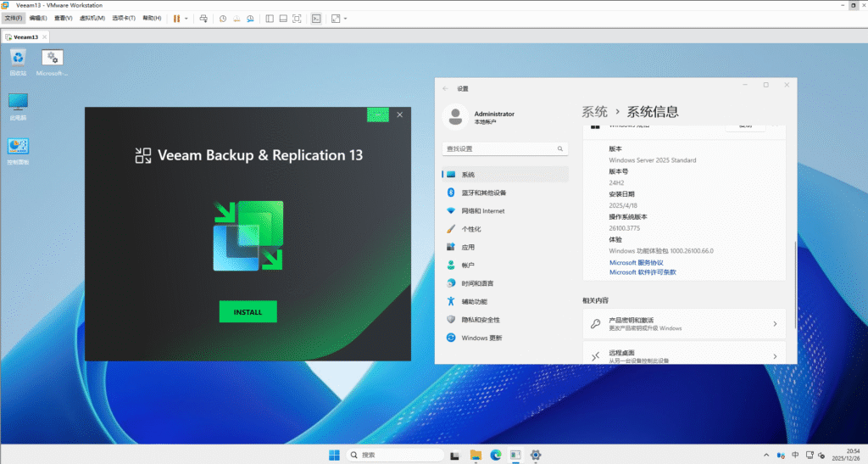Click the VMware console view icon
The width and height of the screenshot is (868, 464).
click(316, 18)
